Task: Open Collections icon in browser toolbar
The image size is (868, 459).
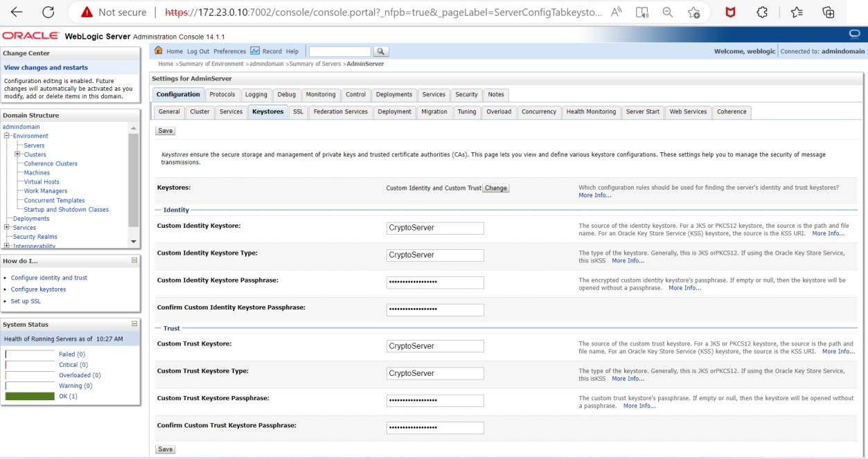Action: click(828, 12)
